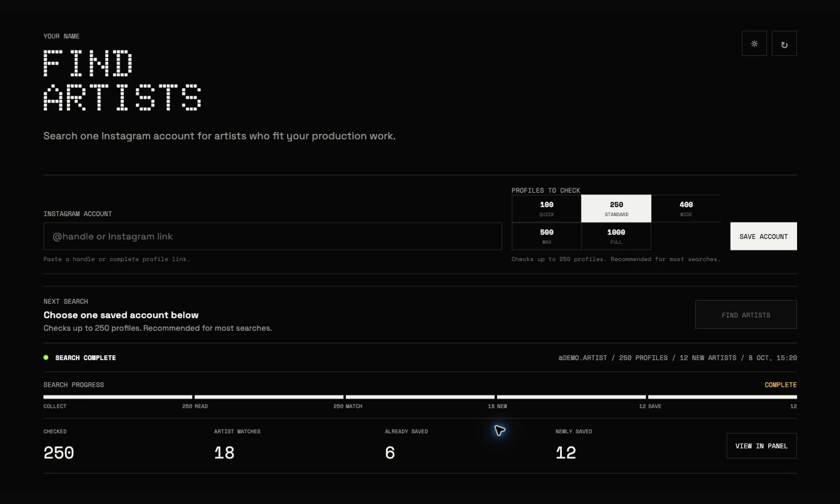Click the green Search Complete status dot
Screen dimensions: 840x504
point(46,358)
